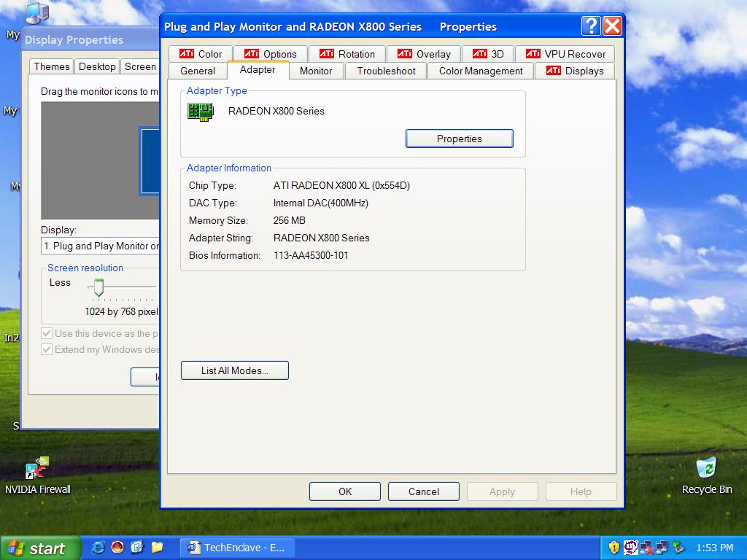Viewport: 747px width, 560px height.
Task: Switch to the General tab
Action: (198, 71)
